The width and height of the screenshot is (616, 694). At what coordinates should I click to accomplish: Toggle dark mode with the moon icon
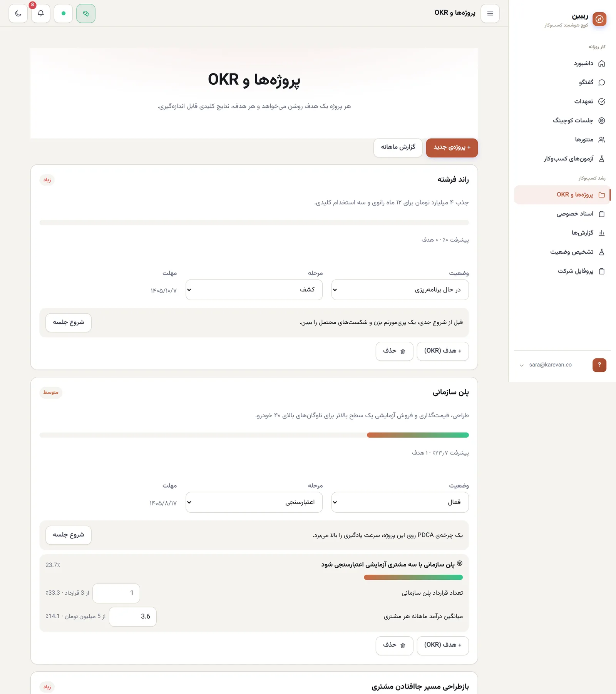coord(18,13)
